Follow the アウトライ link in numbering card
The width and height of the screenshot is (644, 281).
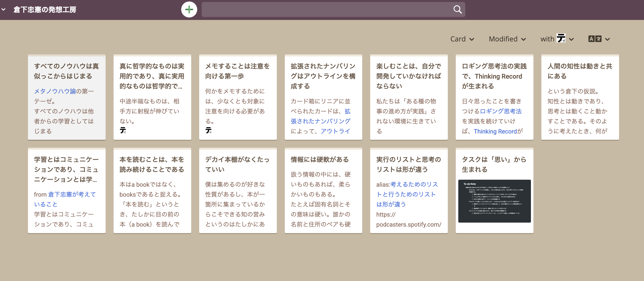335,131
